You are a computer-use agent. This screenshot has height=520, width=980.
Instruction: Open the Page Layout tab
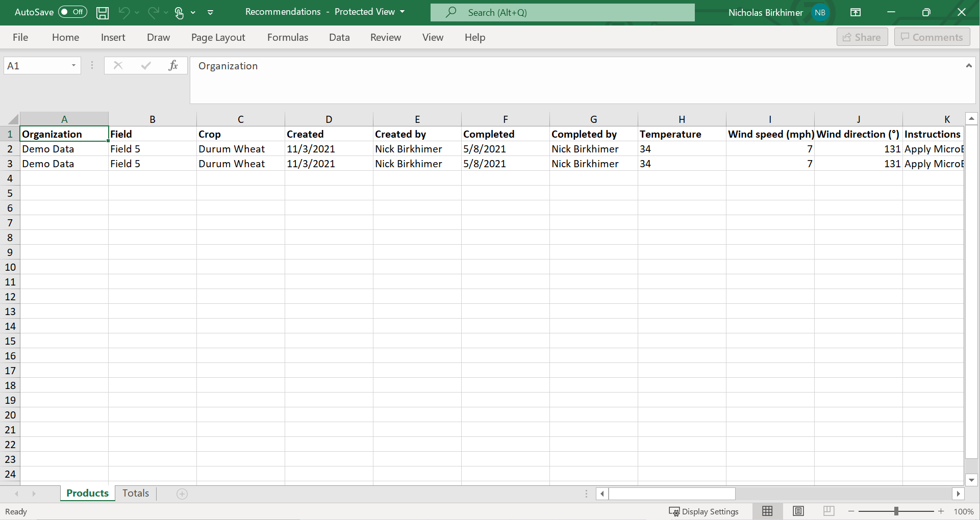[218, 37]
